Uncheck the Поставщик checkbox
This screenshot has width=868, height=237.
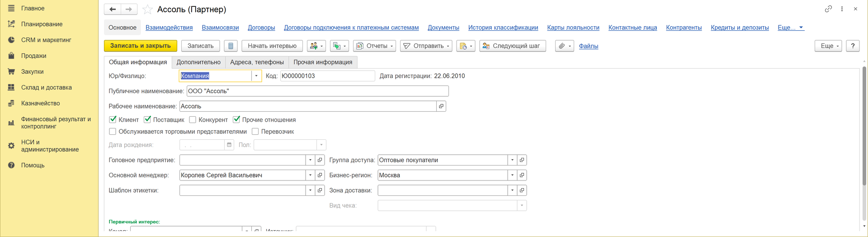[147, 119]
